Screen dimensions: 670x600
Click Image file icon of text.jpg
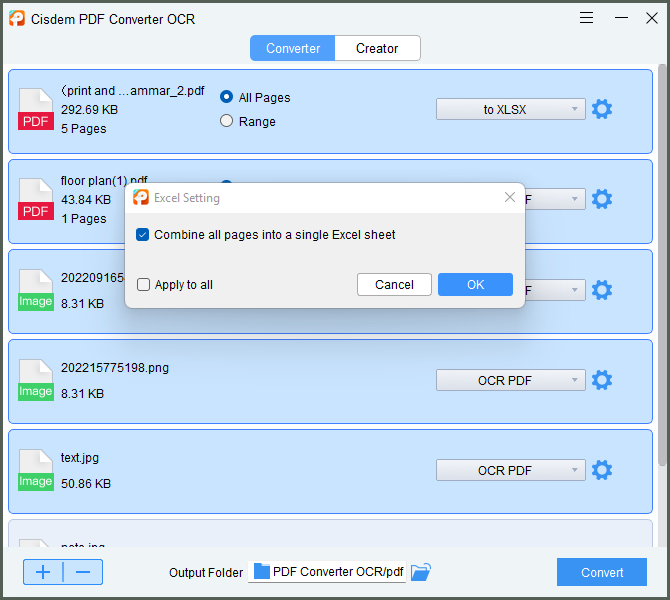coord(36,470)
